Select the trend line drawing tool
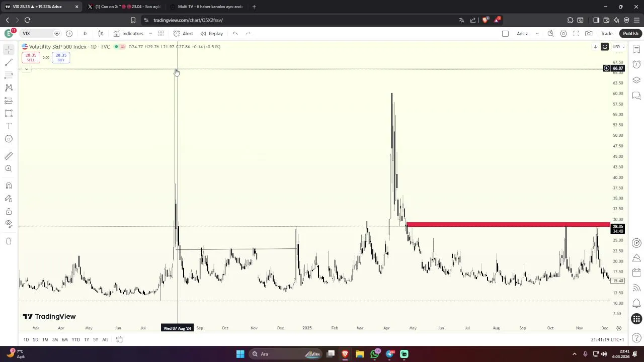644x362 pixels. [x=9, y=62]
